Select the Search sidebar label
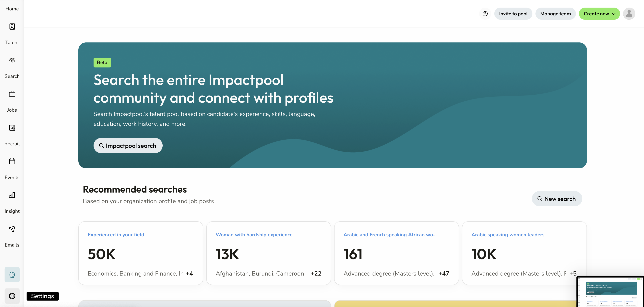 coord(12,76)
